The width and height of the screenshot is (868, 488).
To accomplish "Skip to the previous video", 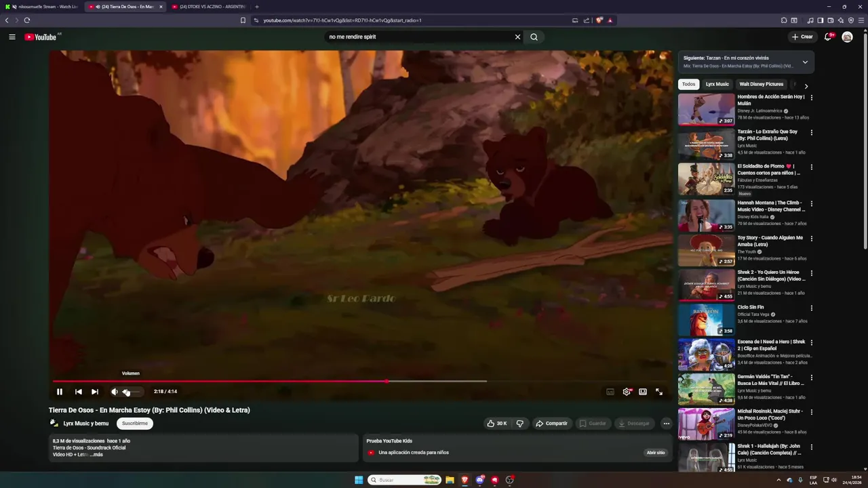I will pyautogui.click(x=79, y=392).
